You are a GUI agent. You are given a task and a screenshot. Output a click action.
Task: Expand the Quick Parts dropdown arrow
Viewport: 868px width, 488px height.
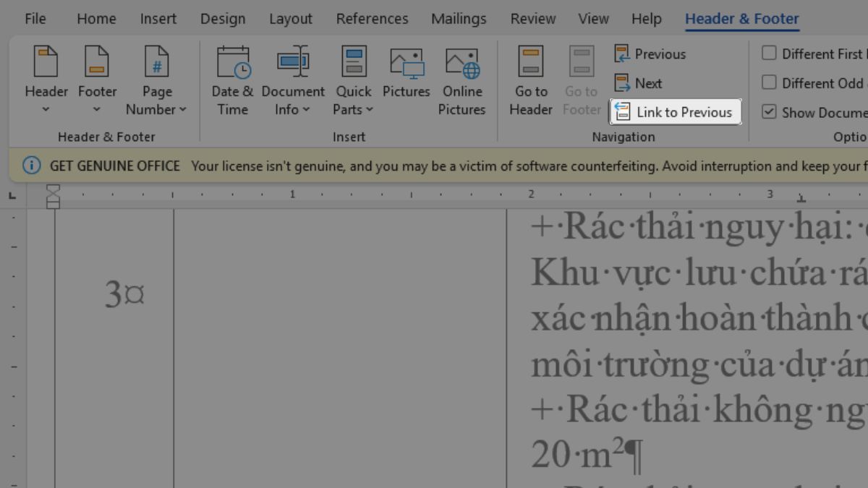click(x=370, y=110)
